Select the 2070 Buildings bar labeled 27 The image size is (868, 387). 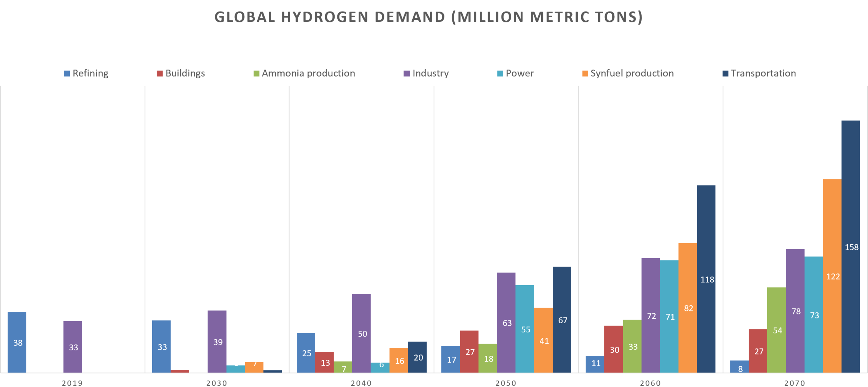point(758,351)
